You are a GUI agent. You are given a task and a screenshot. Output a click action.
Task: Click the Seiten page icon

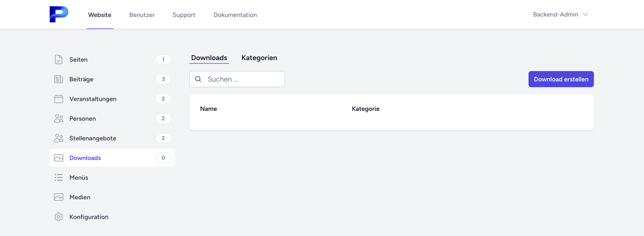pos(58,59)
